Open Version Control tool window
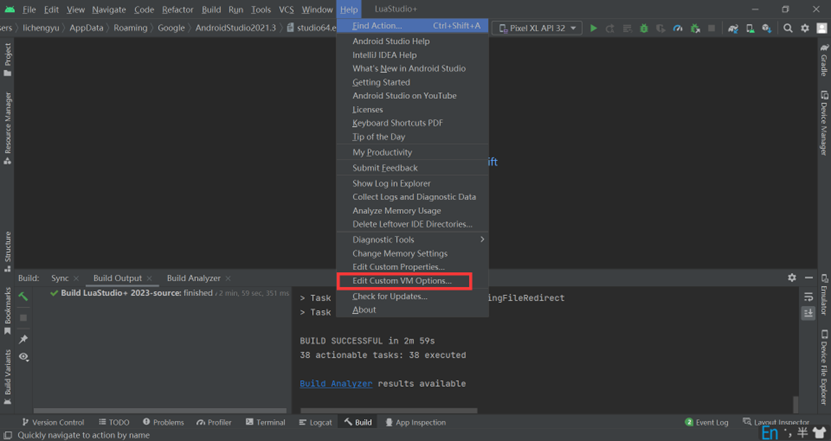831x441 pixels. tap(53, 422)
